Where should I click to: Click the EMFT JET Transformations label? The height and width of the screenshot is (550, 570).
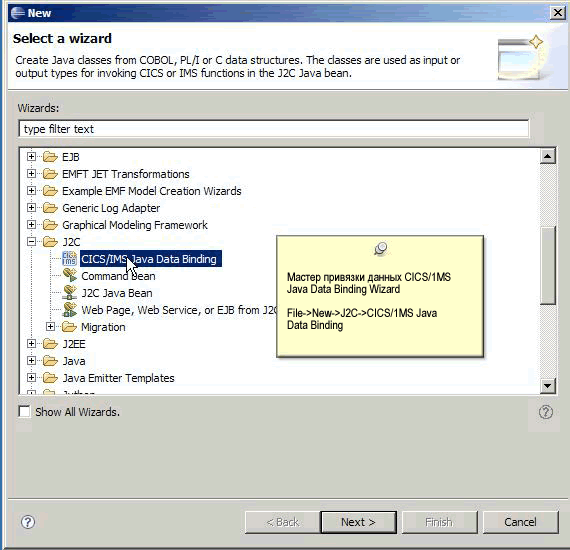coord(126,174)
